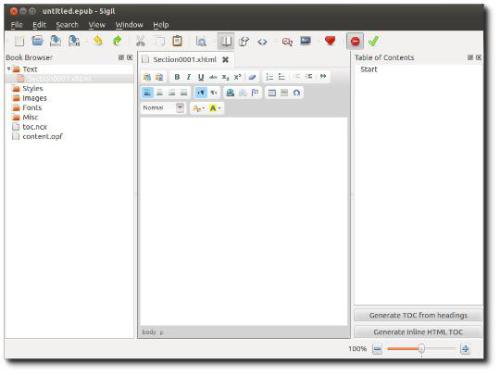Center align text
The image size is (500, 375).
pos(160,93)
